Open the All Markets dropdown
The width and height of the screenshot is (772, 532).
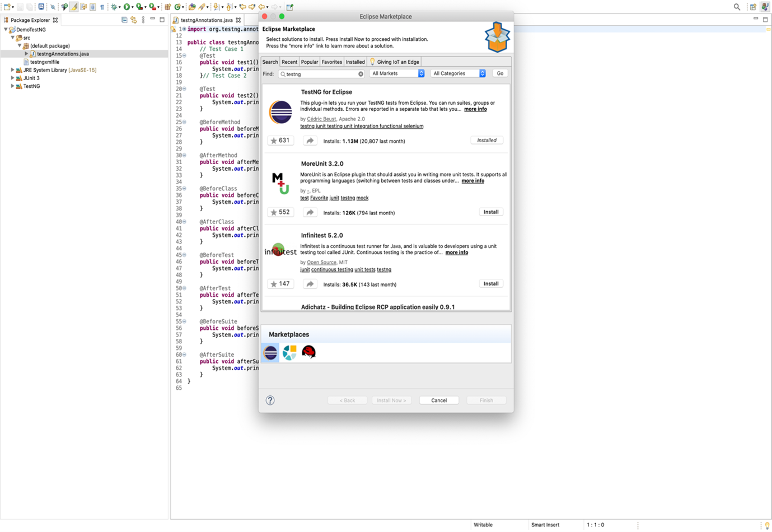(396, 73)
